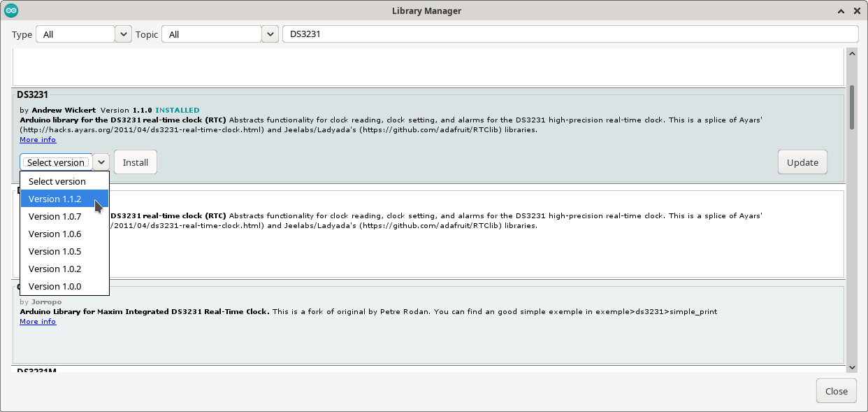The width and height of the screenshot is (868, 412).
Task: Select Version 1.0.2 from the list
Action: (x=64, y=269)
